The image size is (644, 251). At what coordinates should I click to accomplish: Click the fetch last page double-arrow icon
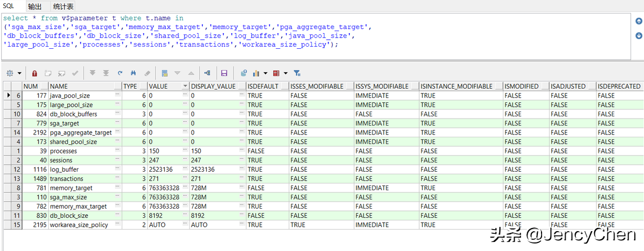coord(106,73)
